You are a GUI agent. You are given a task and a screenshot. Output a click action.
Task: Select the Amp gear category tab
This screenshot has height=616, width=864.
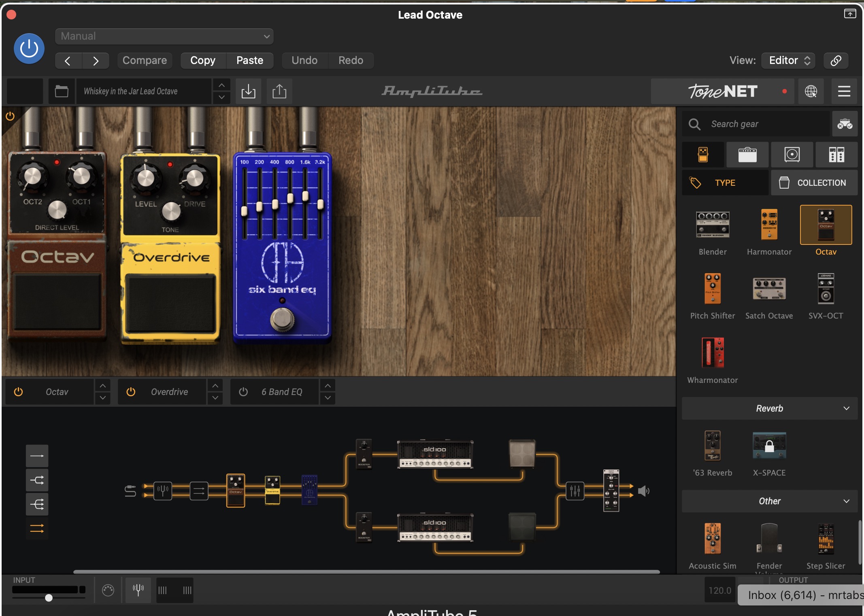(x=747, y=155)
